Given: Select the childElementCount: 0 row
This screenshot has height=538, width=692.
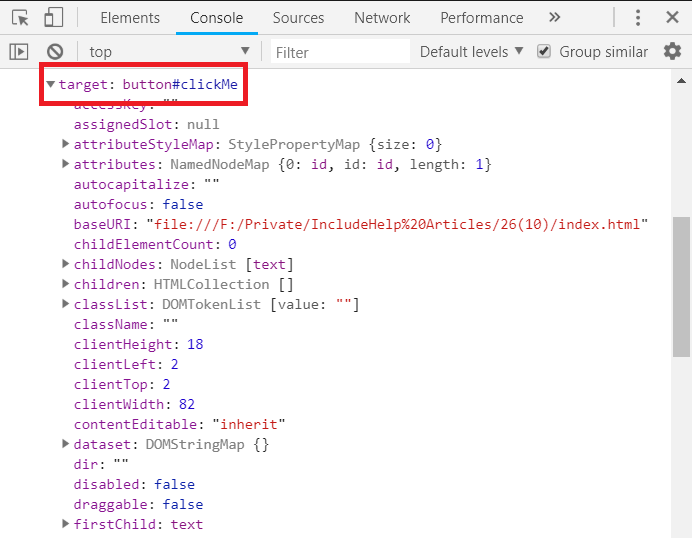Looking at the screenshot, I should tap(155, 244).
